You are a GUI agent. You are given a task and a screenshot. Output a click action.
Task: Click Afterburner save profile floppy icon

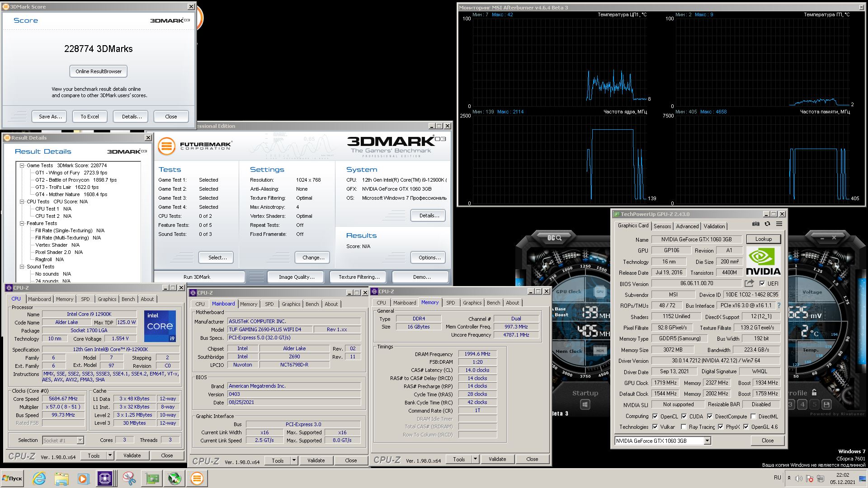pyautogui.click(x=827, y=404)
